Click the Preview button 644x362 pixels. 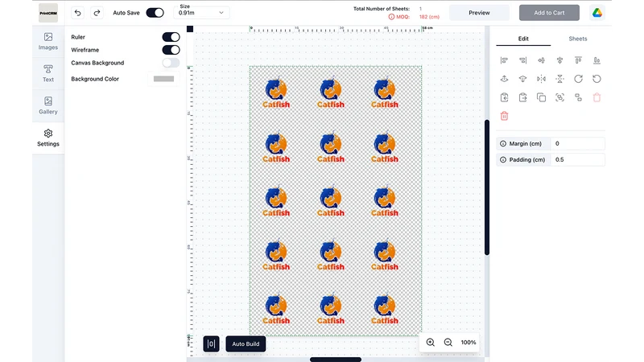point(479,13)
